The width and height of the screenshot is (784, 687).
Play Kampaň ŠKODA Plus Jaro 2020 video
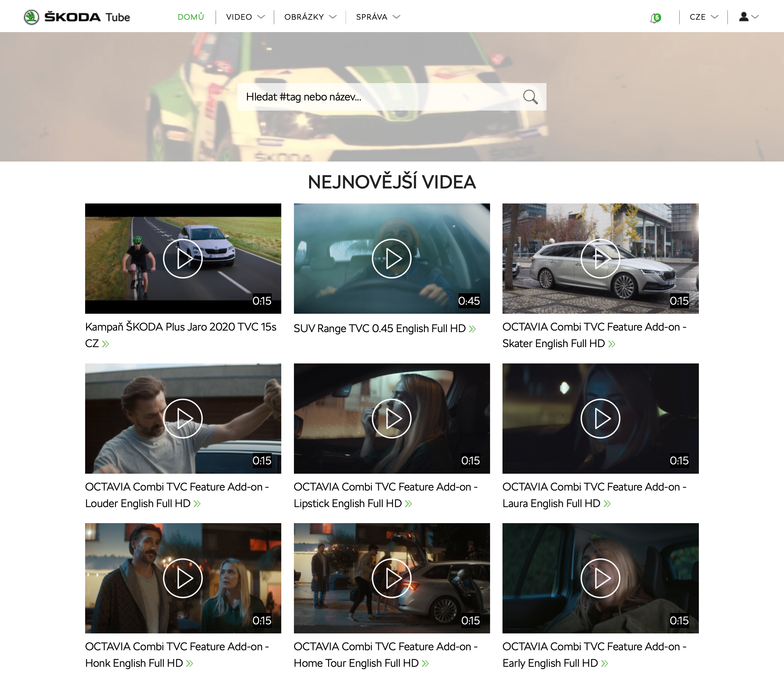(x=183, y=258)
